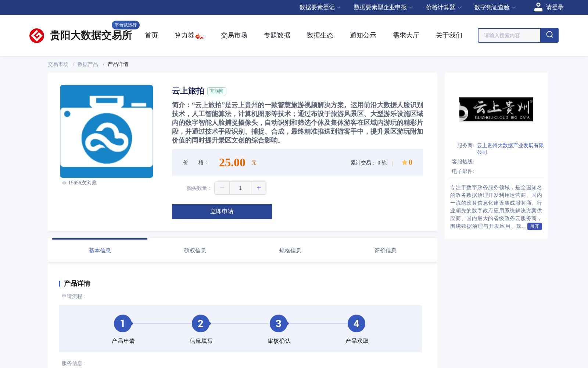
Task: Open 算力券 navigation item
Action: [x=184, y=35]
